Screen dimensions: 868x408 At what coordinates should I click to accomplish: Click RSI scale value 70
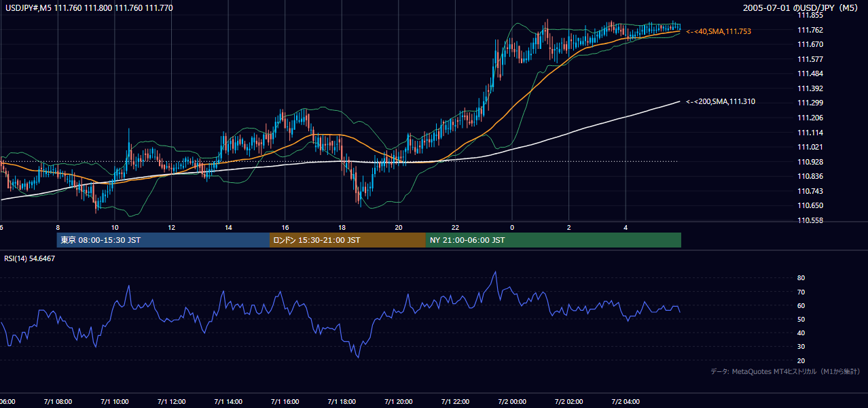click(801, 292)
